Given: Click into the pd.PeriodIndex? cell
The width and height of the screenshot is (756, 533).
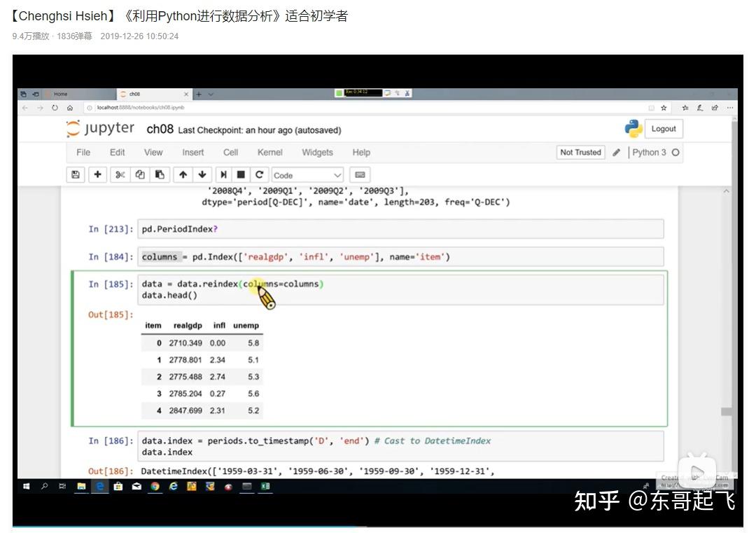Looking at the screenshot, I should (400, 229).
